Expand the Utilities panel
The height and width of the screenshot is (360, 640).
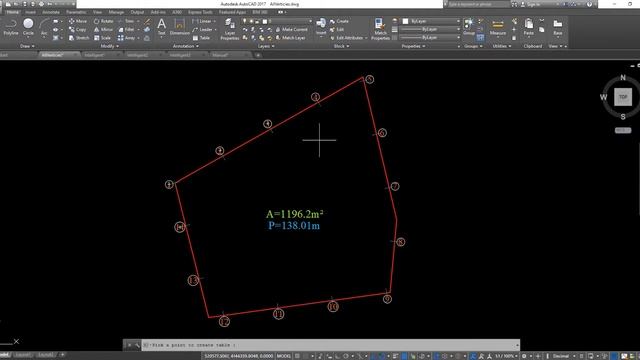click(x=502, y=46)
